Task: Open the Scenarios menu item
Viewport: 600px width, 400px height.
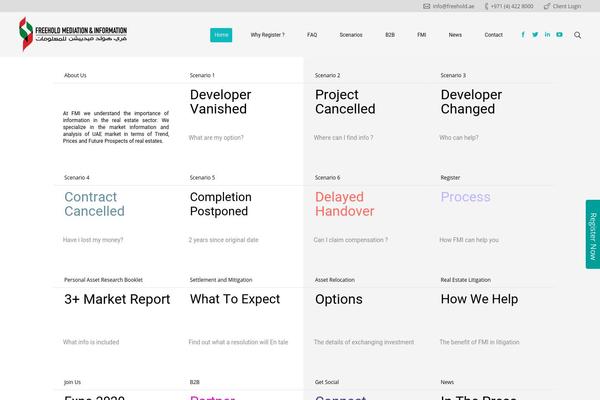Action: [x=351, y=35]
